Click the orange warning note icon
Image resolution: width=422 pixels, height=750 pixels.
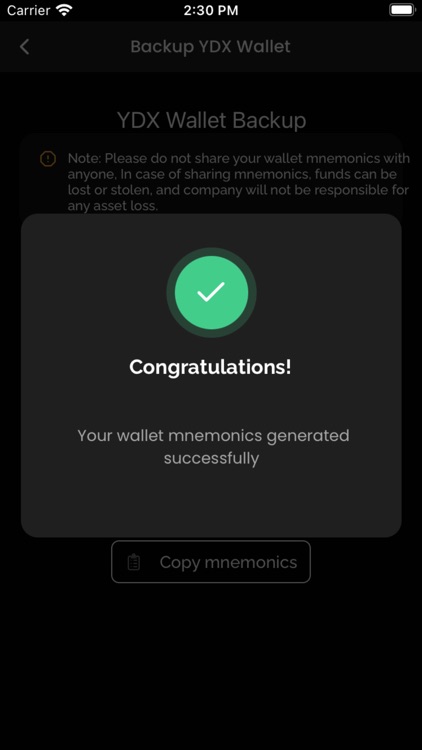click(48, 159)
